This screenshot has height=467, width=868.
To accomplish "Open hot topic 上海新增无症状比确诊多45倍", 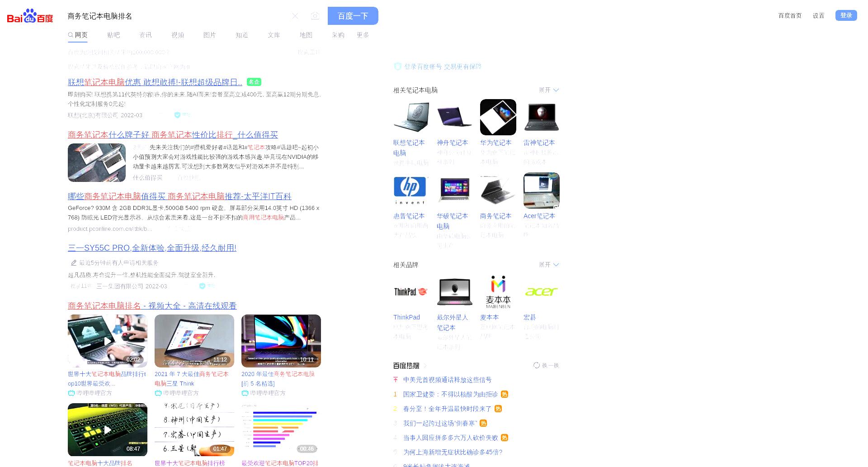I will [x=453, y=452].
